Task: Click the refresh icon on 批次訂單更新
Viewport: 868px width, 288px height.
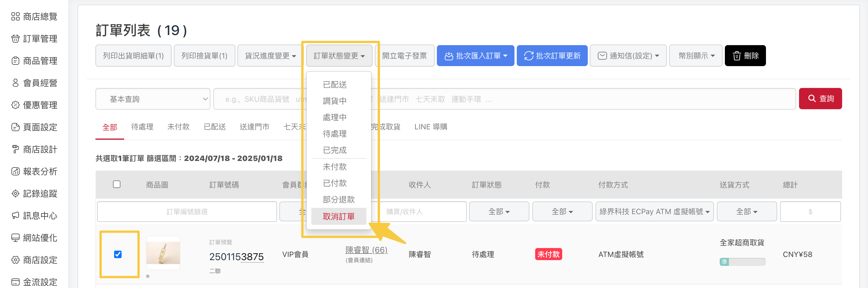Action: coord(528,56)
